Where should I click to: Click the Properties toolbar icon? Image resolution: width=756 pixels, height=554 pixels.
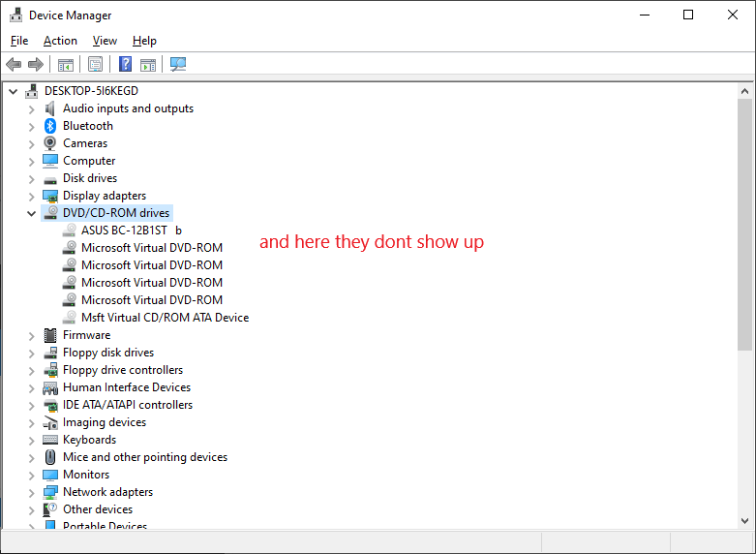point(96,64)
